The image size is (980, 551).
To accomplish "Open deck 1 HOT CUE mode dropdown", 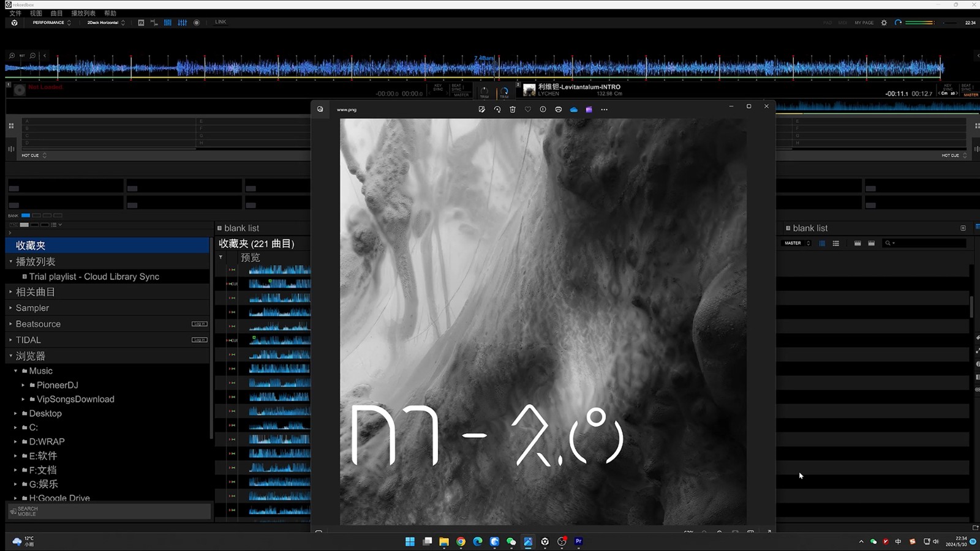I will [x=34, y=156].
